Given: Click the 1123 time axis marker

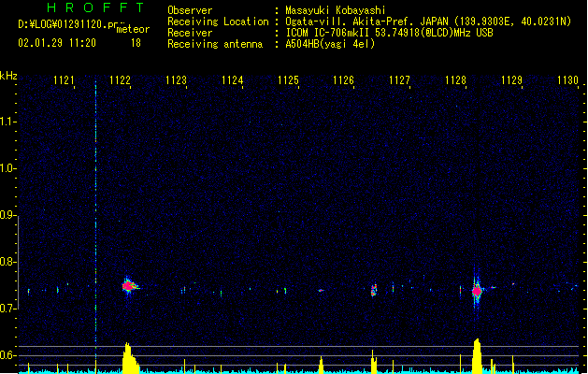Looking at the screenshot, I should tap(176, 80).
